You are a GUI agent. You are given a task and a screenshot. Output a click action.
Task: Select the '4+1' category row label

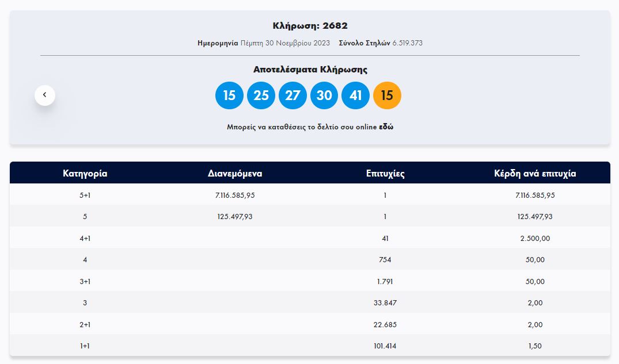(x=85, y=238)
